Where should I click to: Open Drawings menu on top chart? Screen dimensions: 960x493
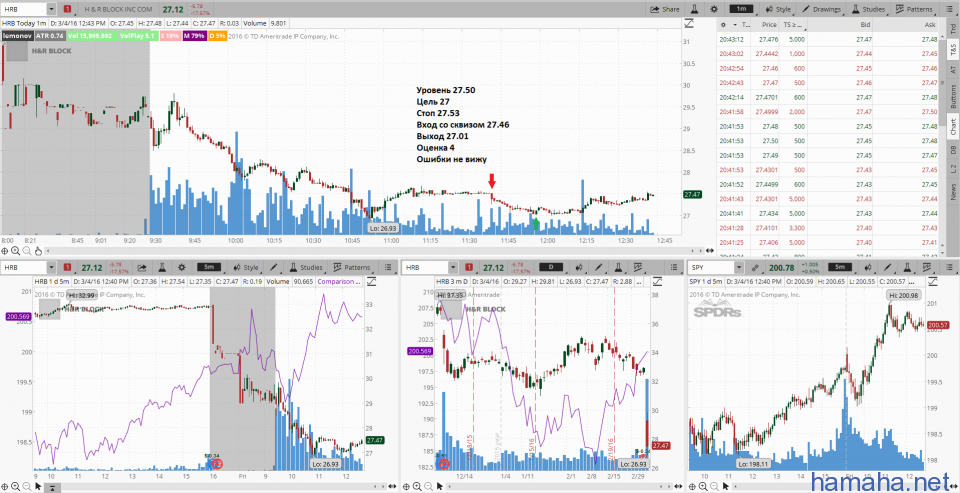[822, 9]
